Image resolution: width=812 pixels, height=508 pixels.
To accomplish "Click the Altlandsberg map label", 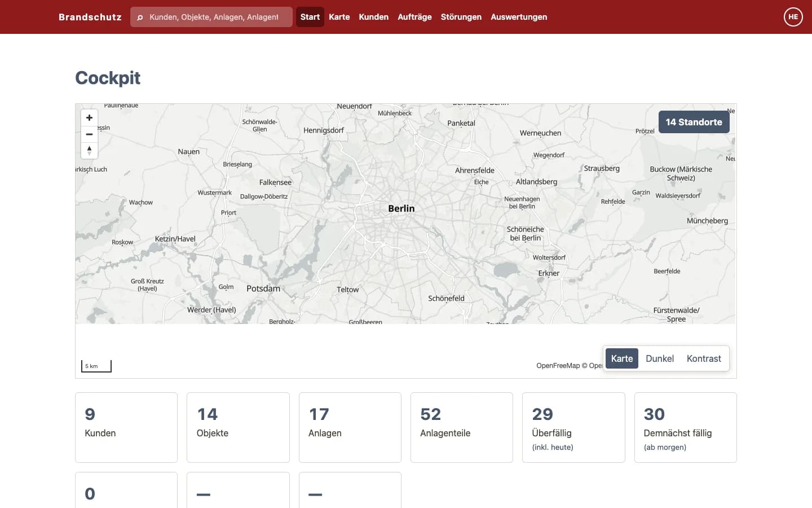I will click(536, 182).
